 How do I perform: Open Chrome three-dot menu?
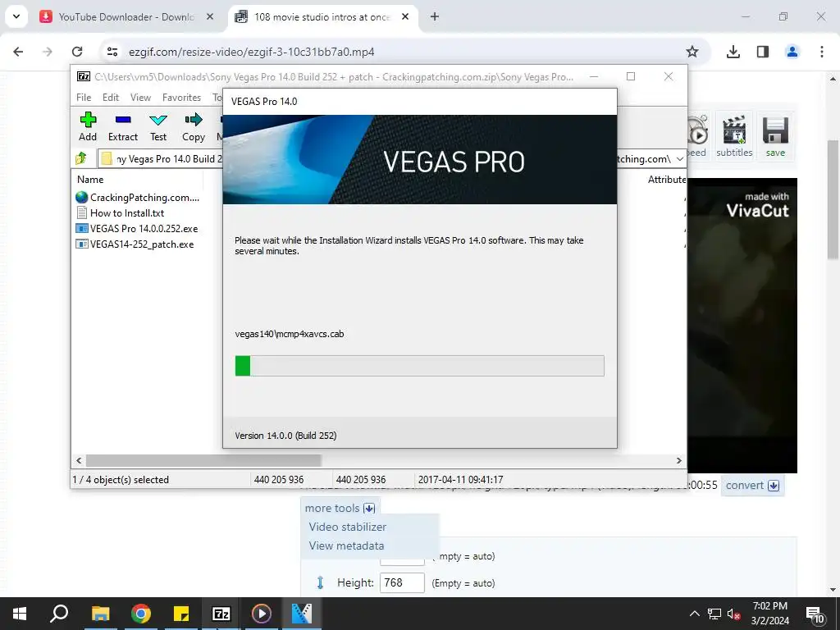pyautogui.click(x=822, y=52)
